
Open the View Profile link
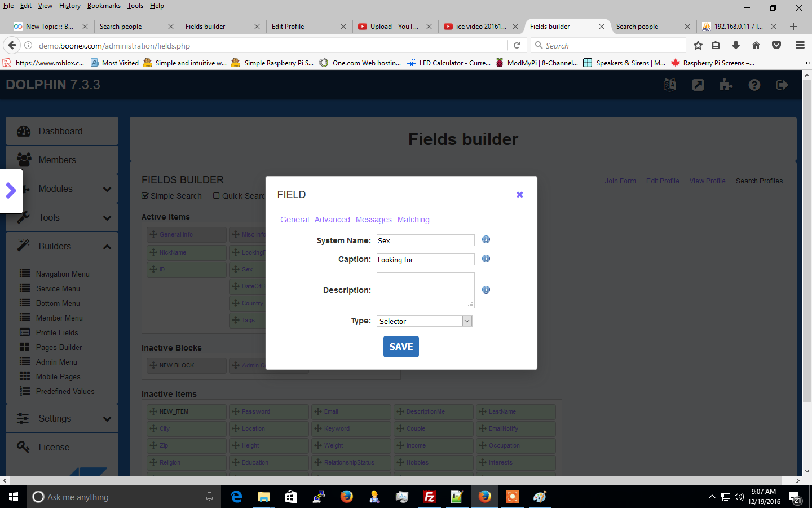click(x=707, y=181)
